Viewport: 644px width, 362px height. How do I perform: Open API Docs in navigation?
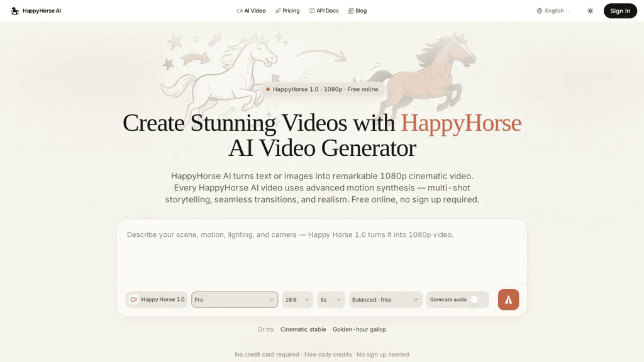[x=324, y=11]
